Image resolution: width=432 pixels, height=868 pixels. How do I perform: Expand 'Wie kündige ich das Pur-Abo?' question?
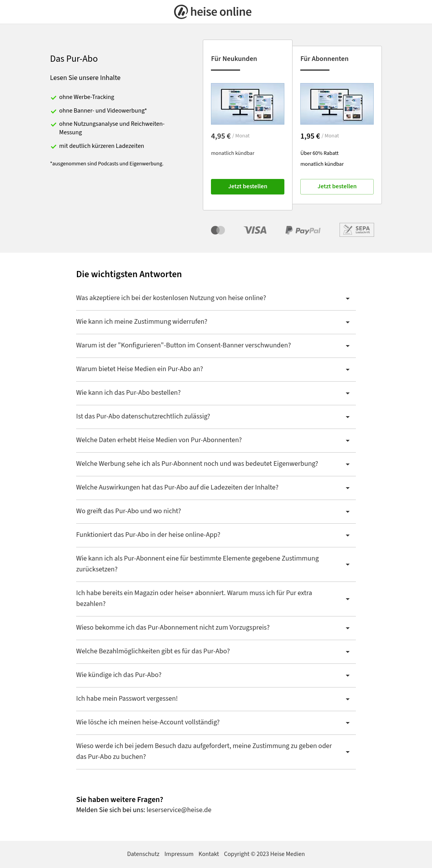(x=216, y=675)
